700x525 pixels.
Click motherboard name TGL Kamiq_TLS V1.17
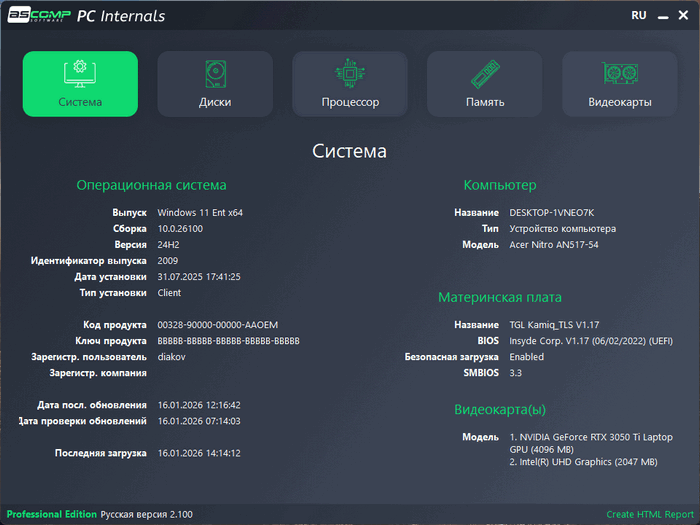point(554,325)
